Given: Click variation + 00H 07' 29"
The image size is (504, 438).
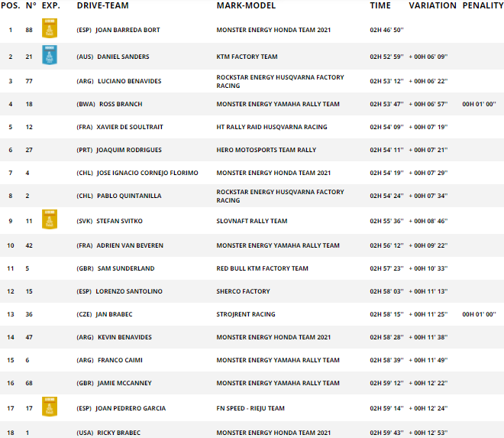Looking at the screenshot, I should [428, 173].
